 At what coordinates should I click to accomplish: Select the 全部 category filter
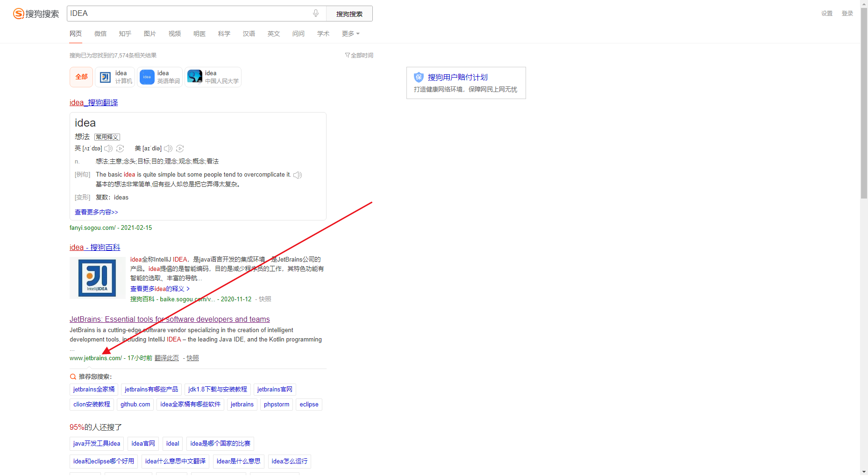coord(81,77)
